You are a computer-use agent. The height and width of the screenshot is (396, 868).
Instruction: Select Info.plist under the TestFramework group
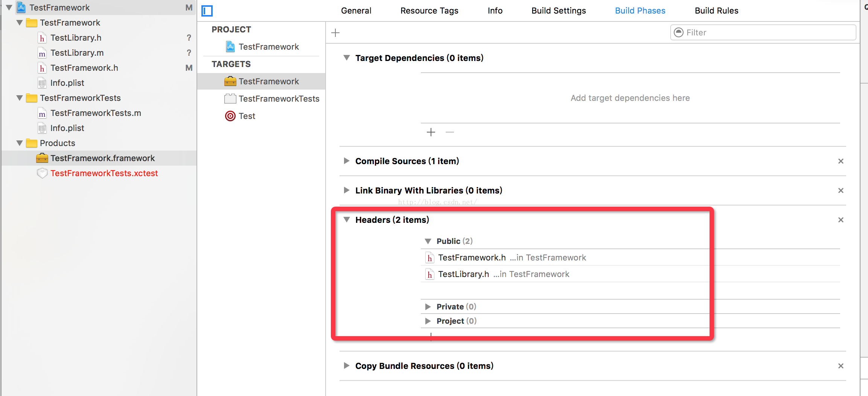click(x=67, y=83)
